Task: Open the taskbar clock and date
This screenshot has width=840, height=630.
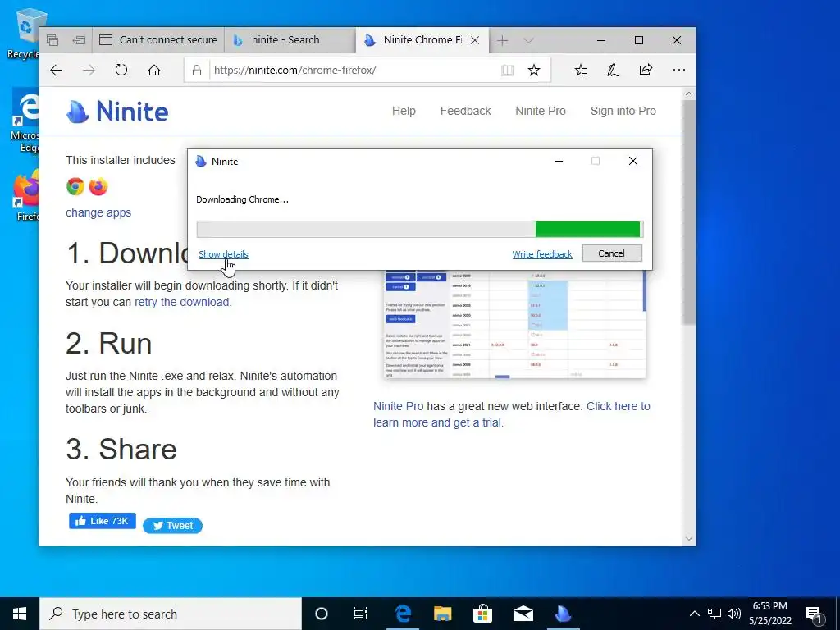Action: click(770, 614)
